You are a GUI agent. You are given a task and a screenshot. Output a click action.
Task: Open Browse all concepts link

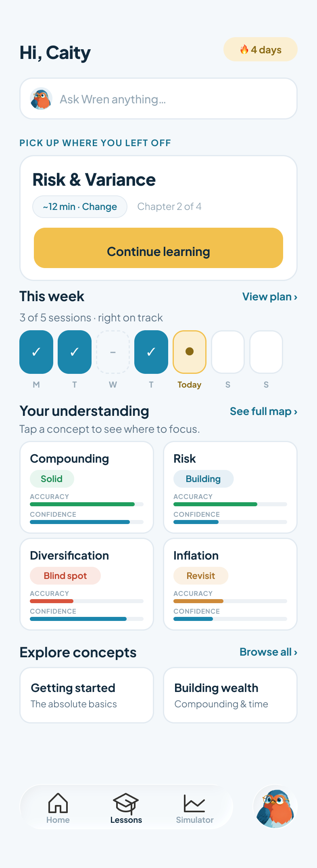click(x=269, y=652)
